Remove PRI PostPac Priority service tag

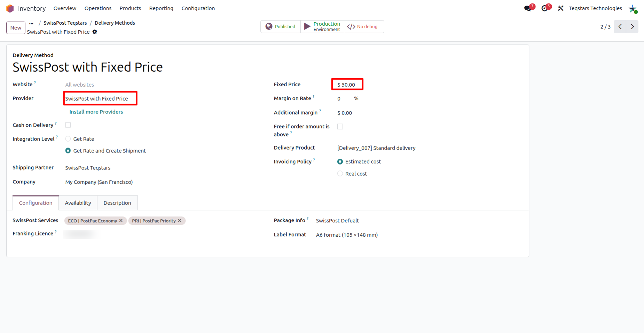pyautogui.click(x=180, y=221)
